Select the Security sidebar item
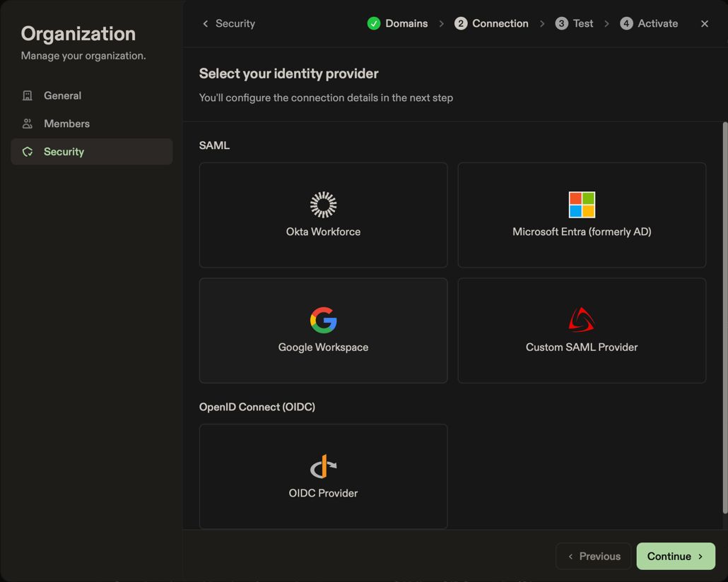 [91, 152]
